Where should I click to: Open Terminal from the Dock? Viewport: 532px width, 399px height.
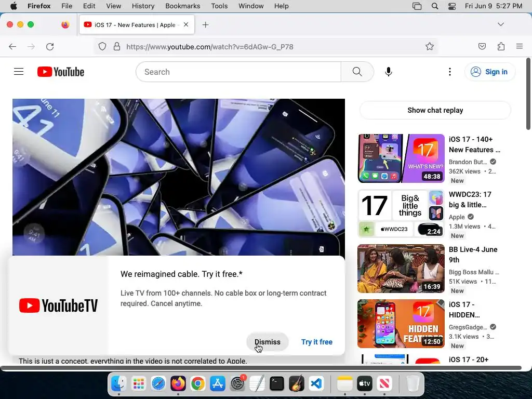[277, 384]
